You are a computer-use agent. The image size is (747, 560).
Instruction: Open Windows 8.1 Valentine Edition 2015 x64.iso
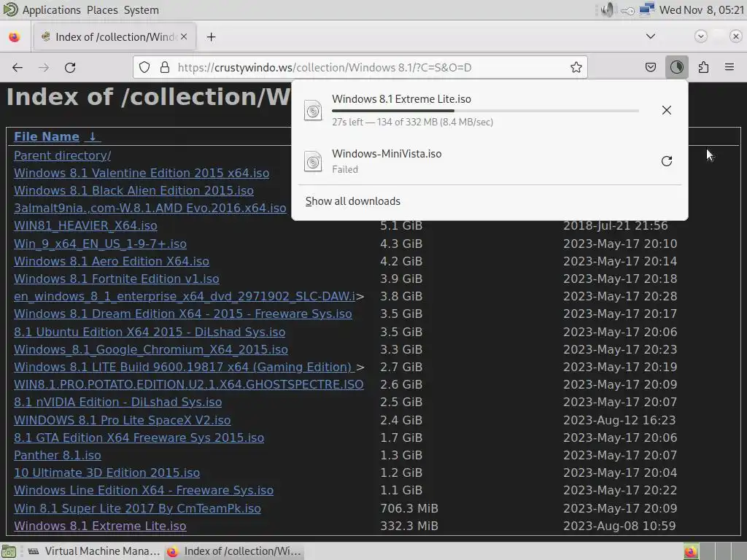pos(142,174)
